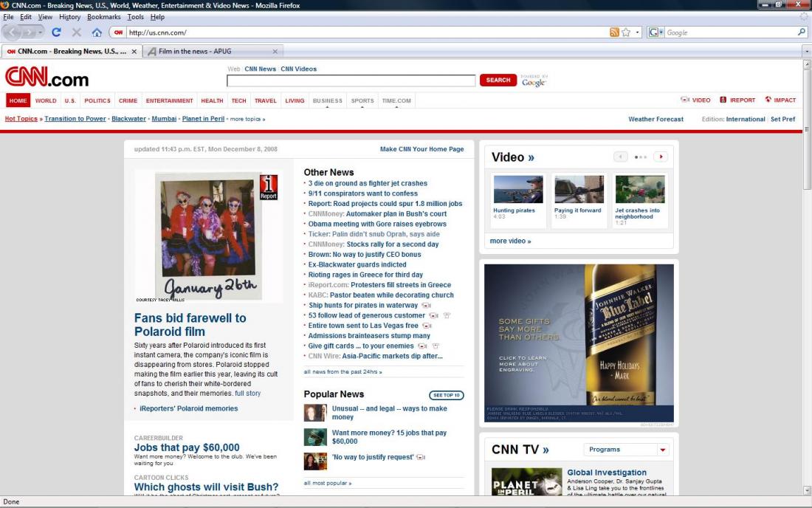Click the iReport badge on Polaroid photo
This screenshot has width=812, height=508.
tap(268, 188)
